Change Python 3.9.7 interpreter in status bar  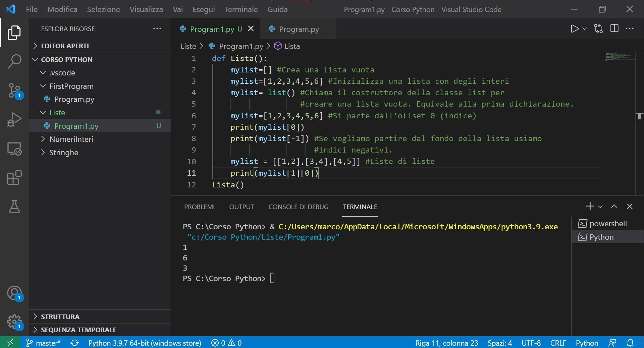point(145,343)
